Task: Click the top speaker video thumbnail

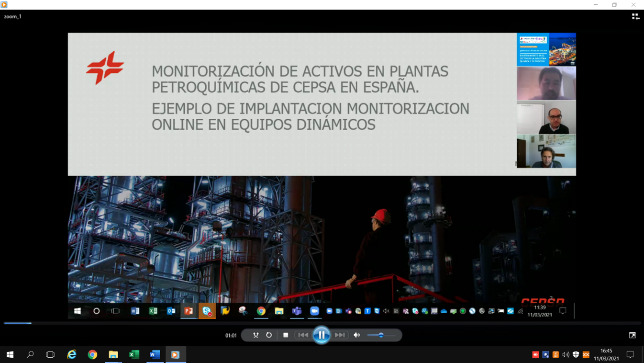Action: [546, 83]
